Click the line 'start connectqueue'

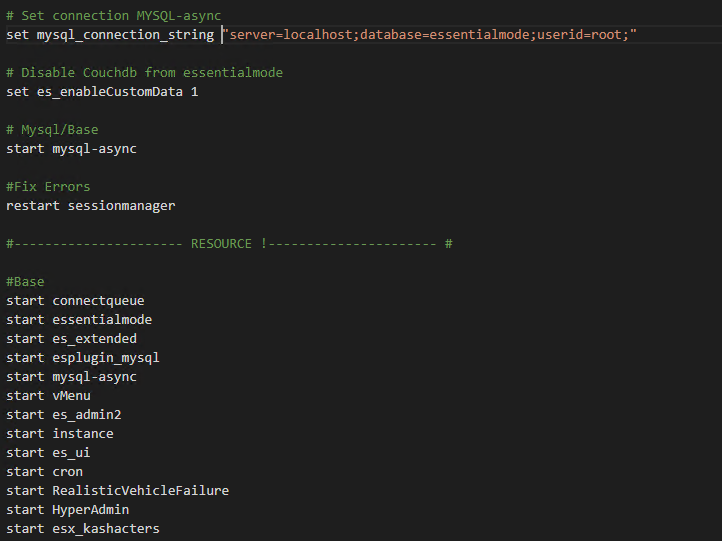click(x=75, y=301)
